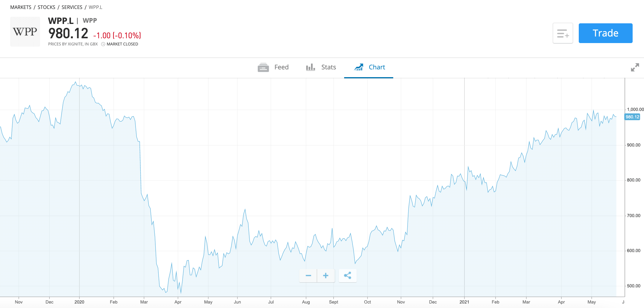Open the Feed tab
Image resolution: width=644 pixels, height=308 pixels.
coord(273,67)
